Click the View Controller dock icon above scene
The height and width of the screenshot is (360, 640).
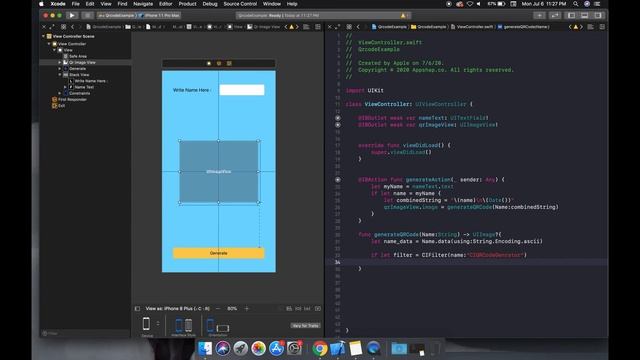[209, 63]
